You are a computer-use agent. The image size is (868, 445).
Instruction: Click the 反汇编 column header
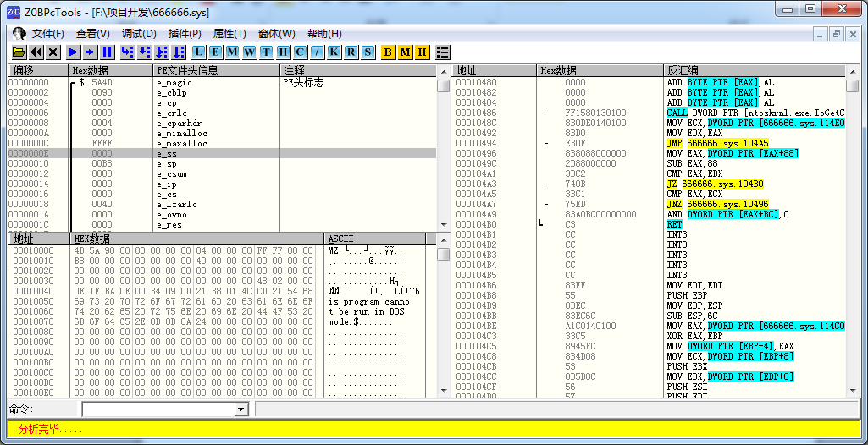coord(755,71)
